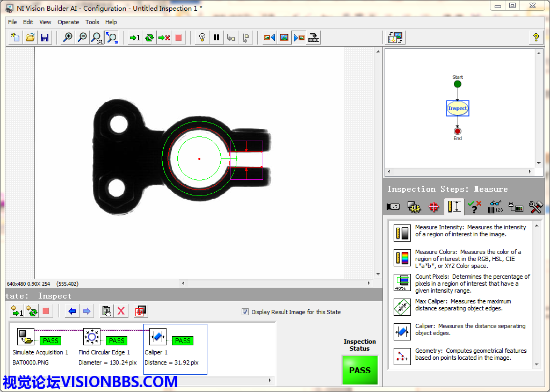Click the next image toolbar icon
This screenshot has width=550, height=392.
pyautogui.click(x=299, y=38)
